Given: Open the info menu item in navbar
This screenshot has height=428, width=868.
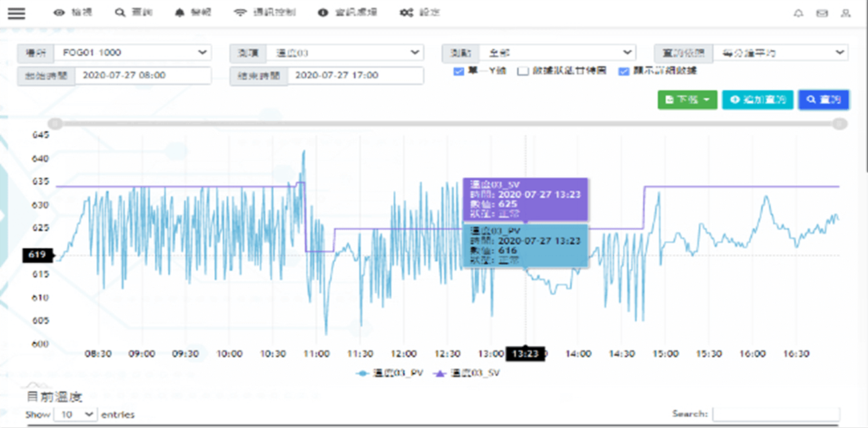Looking at the screenshot, I should 341,13.
